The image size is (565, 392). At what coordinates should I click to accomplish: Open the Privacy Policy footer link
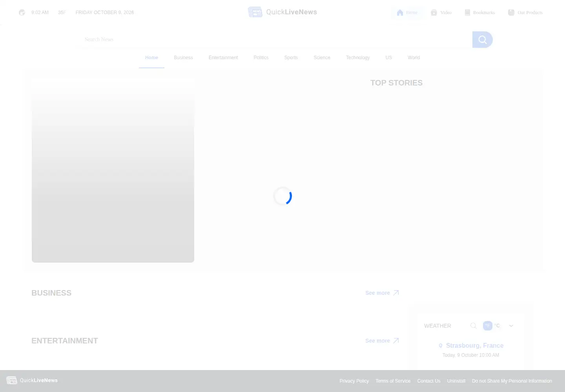pos(354,381)
